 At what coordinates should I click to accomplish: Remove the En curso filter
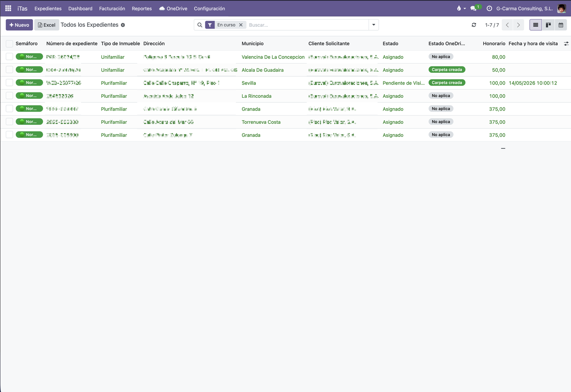tap(241, 25)
